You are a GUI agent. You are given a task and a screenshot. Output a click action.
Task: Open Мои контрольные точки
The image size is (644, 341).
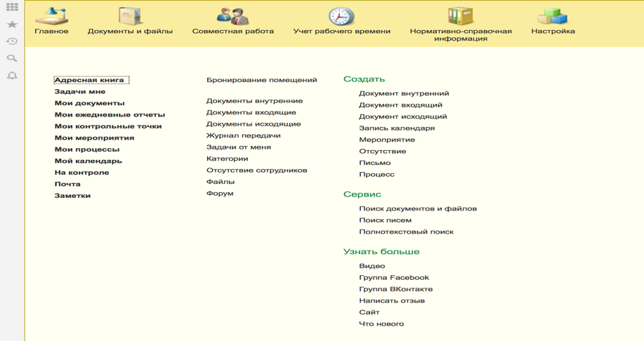108,126
